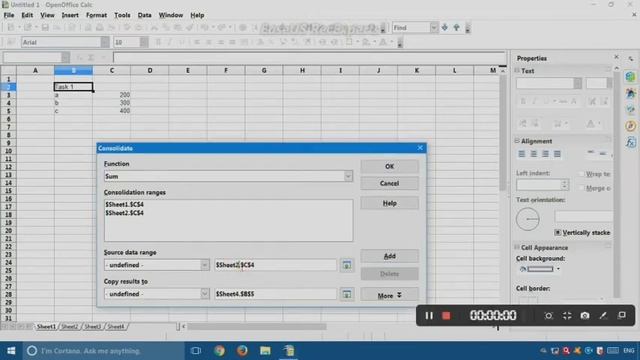Open the Function dropdown showing Sum
The width and height of the screenshot is (640, 360).
[x=348, y=176]
